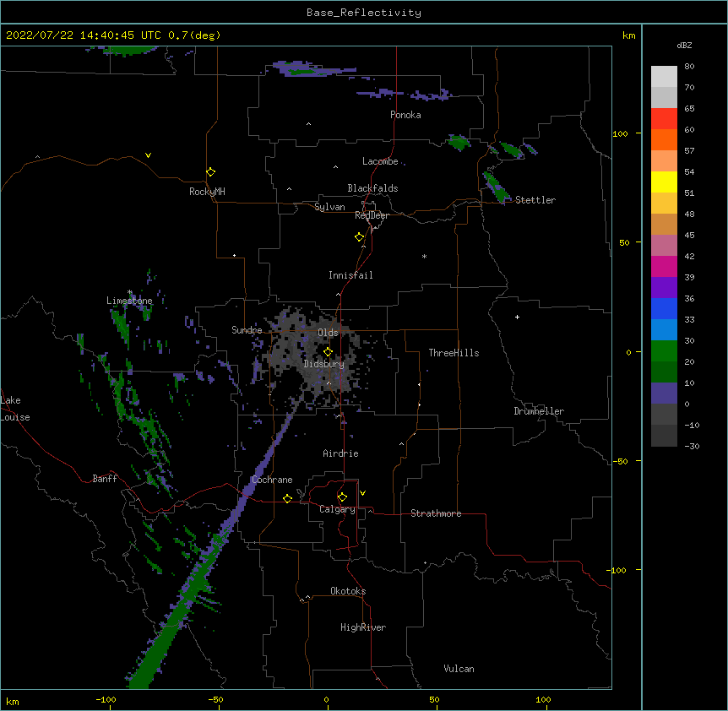Select the Drumheller label
The width and height of the screenshot is (728, 711).
coord(539,411)
